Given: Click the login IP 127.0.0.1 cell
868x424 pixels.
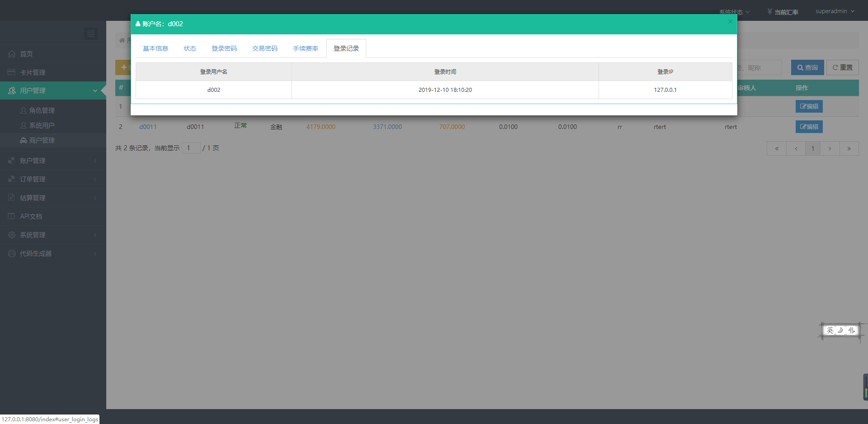Looking at the screenshot, I should point(665,90).
